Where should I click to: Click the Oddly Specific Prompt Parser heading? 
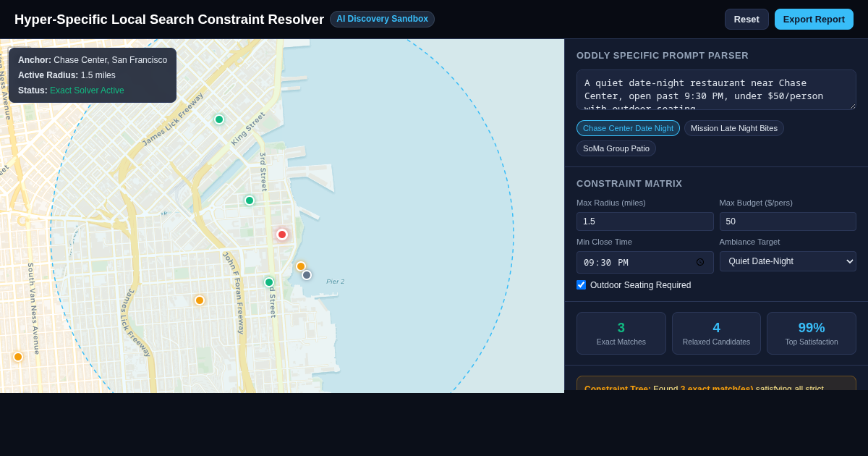[663, 56]
